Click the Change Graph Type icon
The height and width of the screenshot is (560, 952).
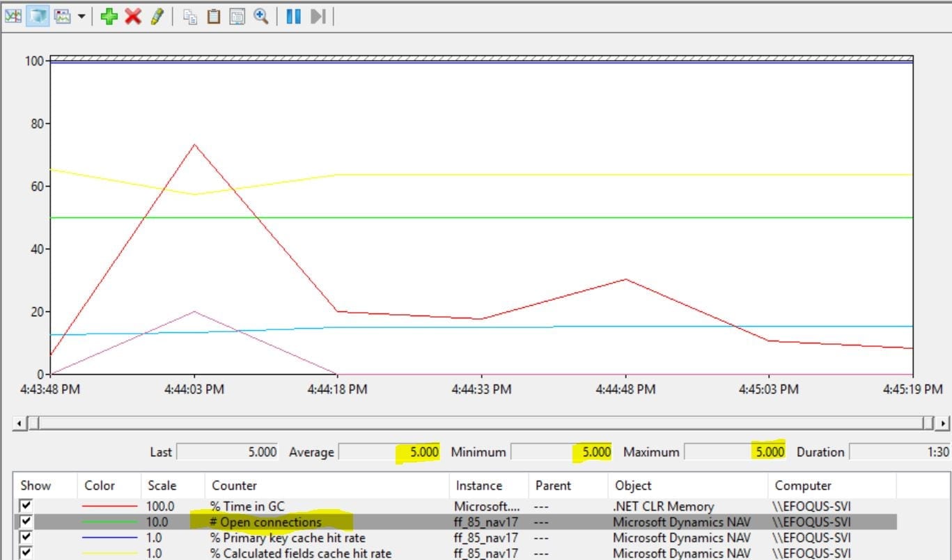click(63, 16)
